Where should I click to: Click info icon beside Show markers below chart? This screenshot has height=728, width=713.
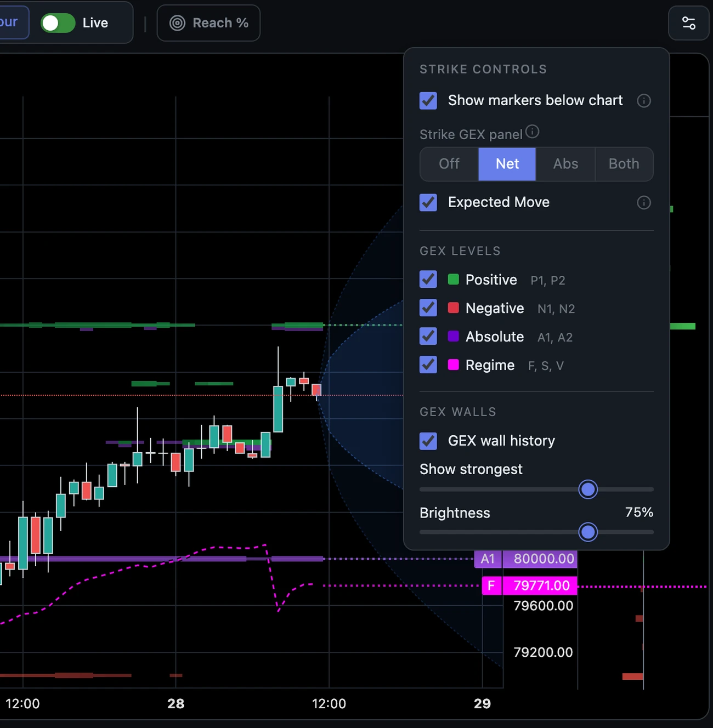(x=644, y=101)
